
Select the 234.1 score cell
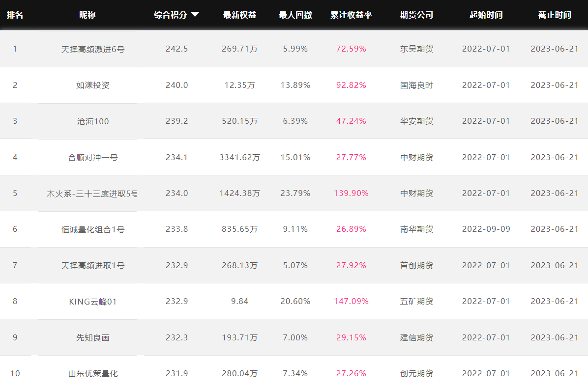176,157
